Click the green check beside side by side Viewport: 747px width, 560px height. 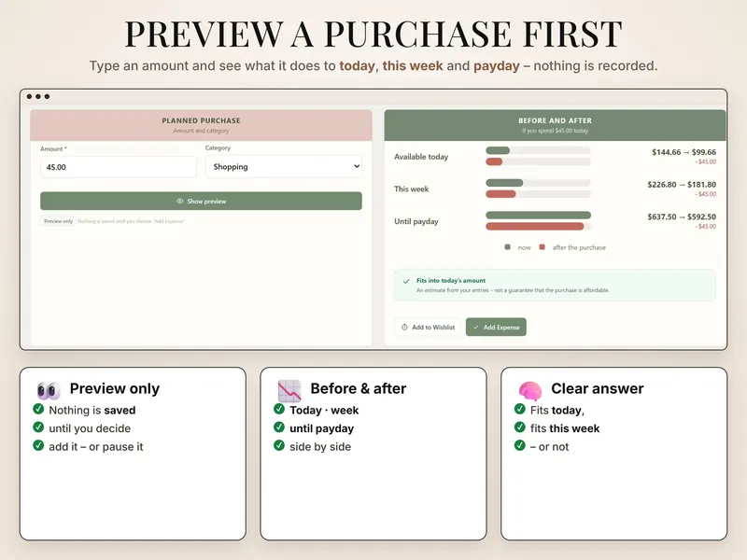coord(279,445)
